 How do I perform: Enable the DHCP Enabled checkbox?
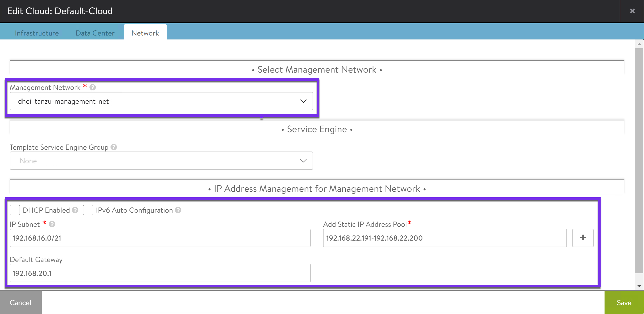(15, 210)
